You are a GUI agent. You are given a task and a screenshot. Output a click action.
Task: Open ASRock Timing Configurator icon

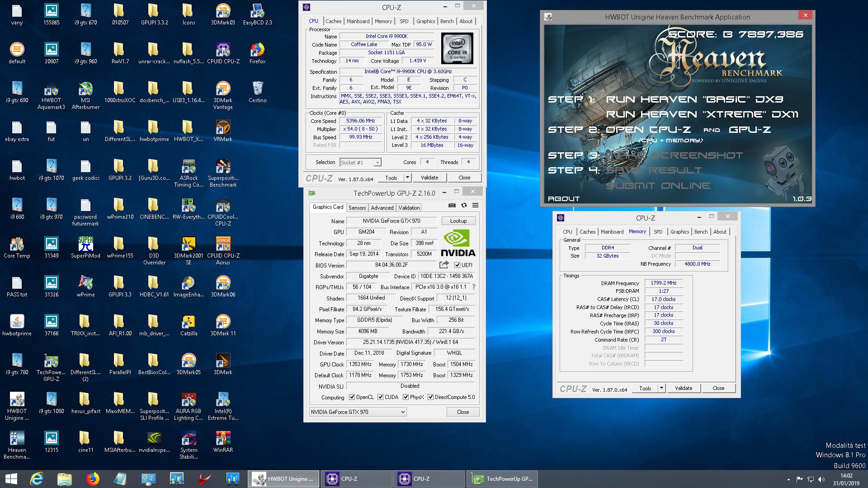tap(189, 173)
